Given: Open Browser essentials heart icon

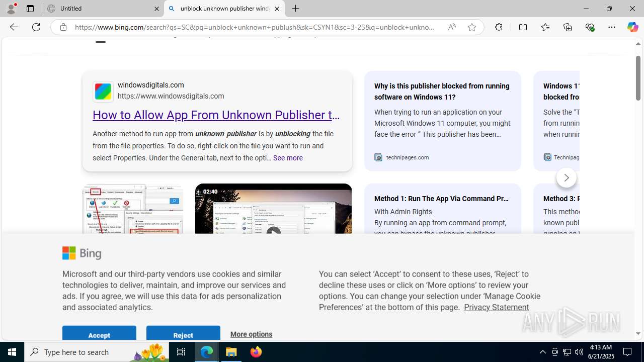Looking at the screenshot, I should [x=590, y=27].
